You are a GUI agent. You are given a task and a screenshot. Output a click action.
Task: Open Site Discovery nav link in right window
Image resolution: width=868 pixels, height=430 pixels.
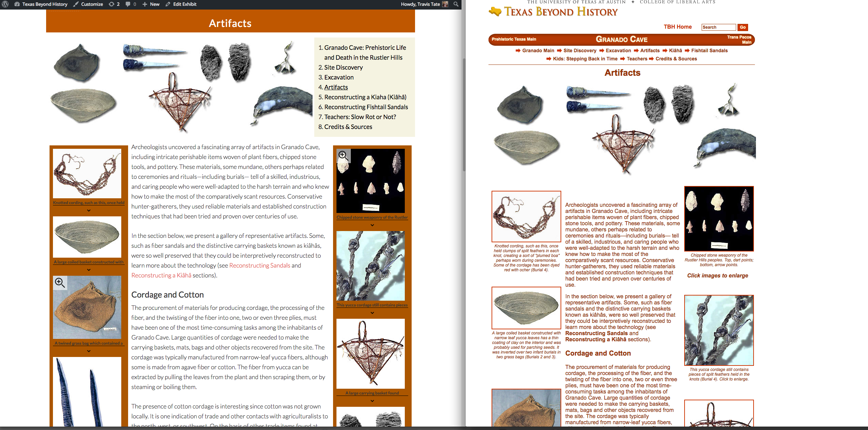580,51
